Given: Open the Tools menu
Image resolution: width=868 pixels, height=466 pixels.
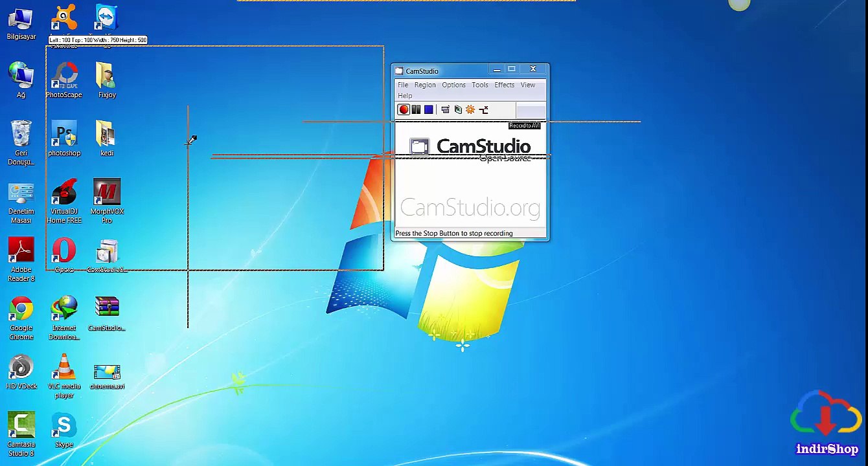Looking at the screenshot, I should (x=480, y=85).
